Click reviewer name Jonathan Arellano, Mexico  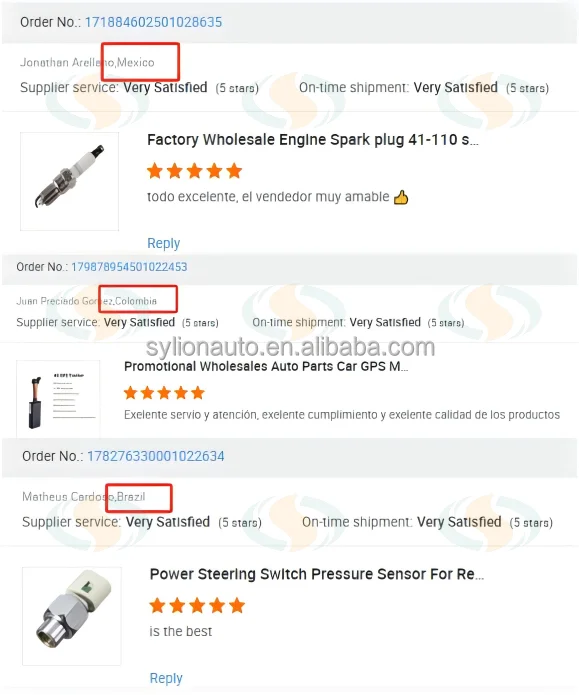[87, 62]
